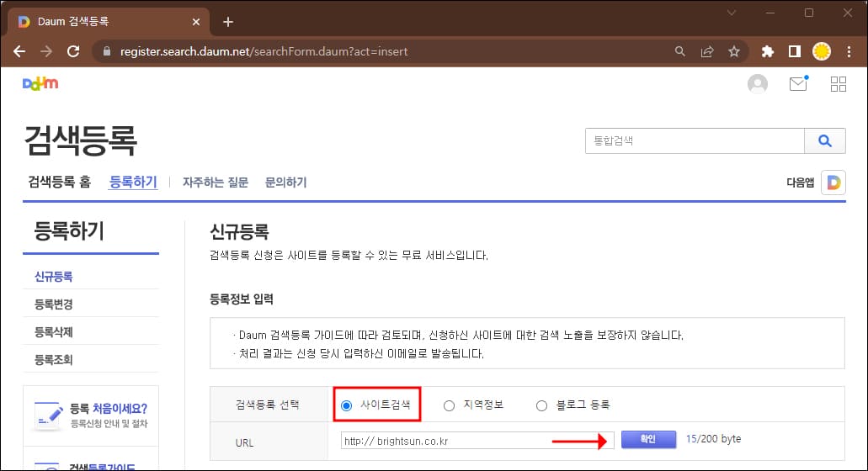Viewport: 868px width, 471px height.
Task: Open the mail envelope icon
Action: (x=798, y=83)
